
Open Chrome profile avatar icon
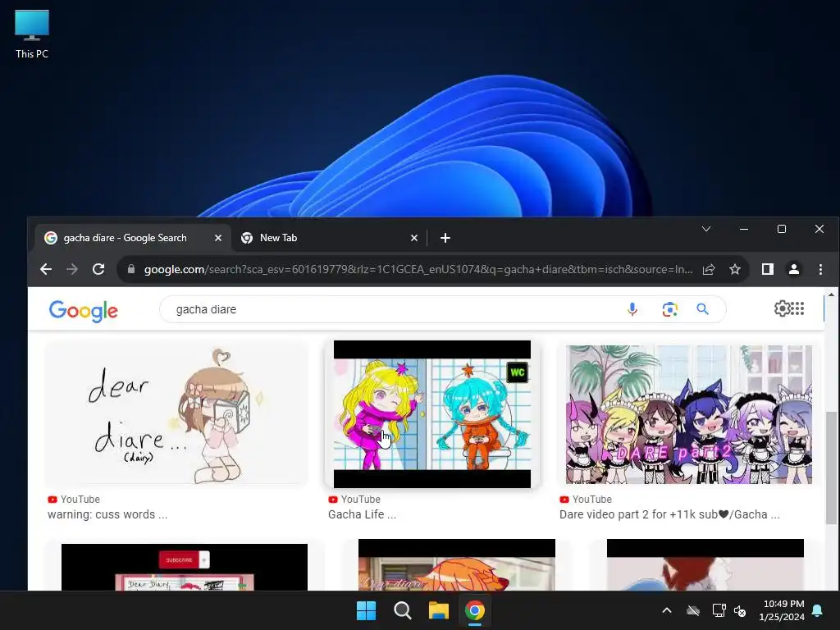point(794,269)
